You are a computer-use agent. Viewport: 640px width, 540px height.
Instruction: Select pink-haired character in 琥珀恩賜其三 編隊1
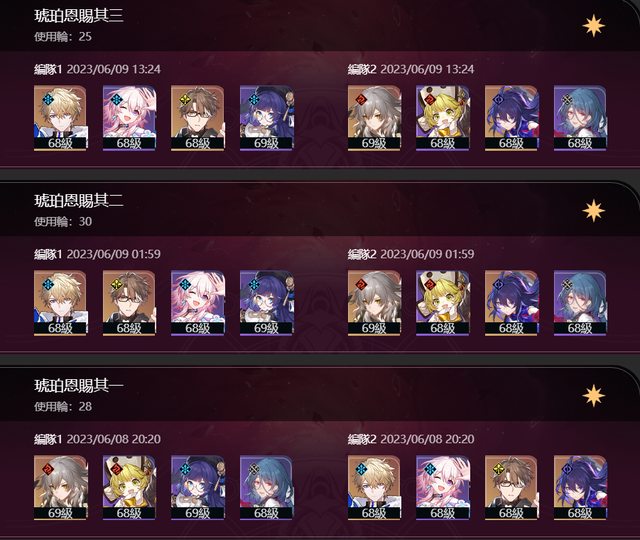129,118
